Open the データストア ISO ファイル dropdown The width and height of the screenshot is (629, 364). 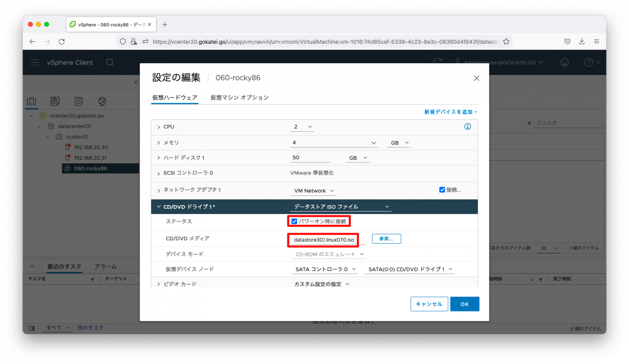click(x=341, y=207)
